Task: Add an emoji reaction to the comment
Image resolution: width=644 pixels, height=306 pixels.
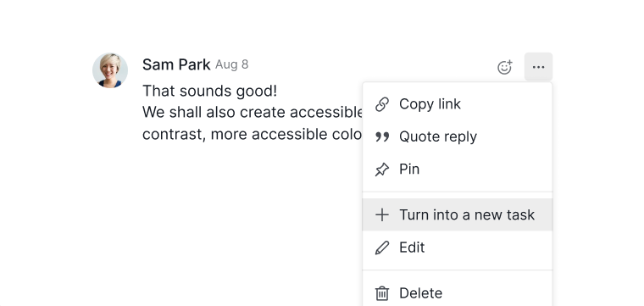Action: [x=505, y=67]
